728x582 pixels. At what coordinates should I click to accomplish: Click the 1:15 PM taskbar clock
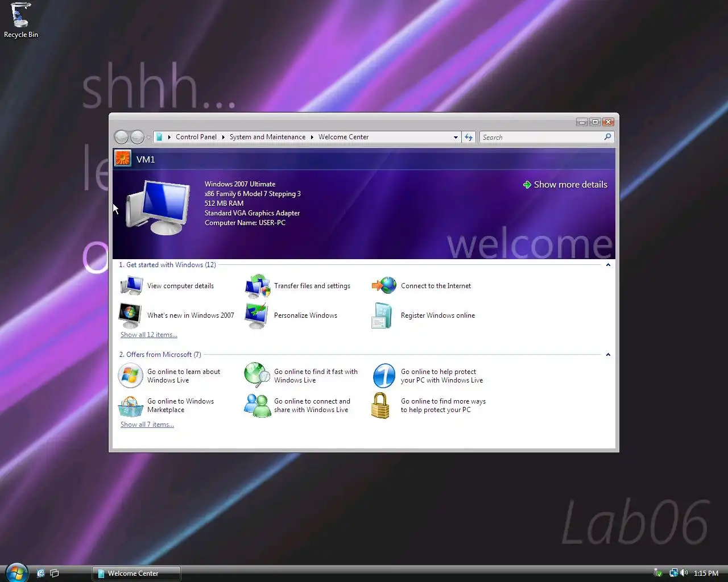pos(706,573)
